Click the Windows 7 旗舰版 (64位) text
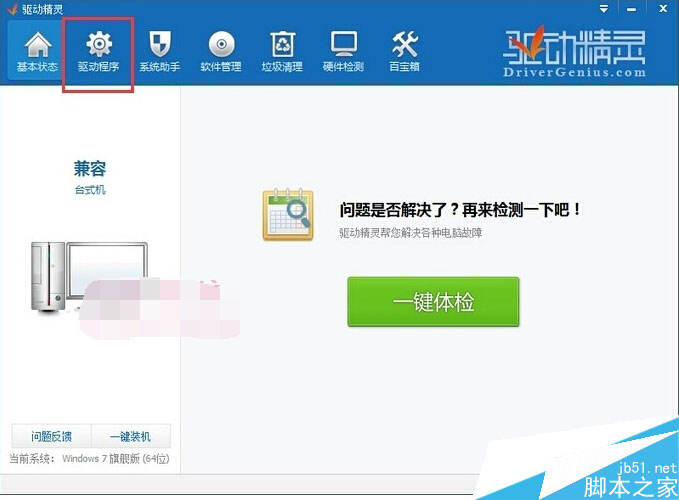This screenshot has height=500, width=679. (116, 458)
